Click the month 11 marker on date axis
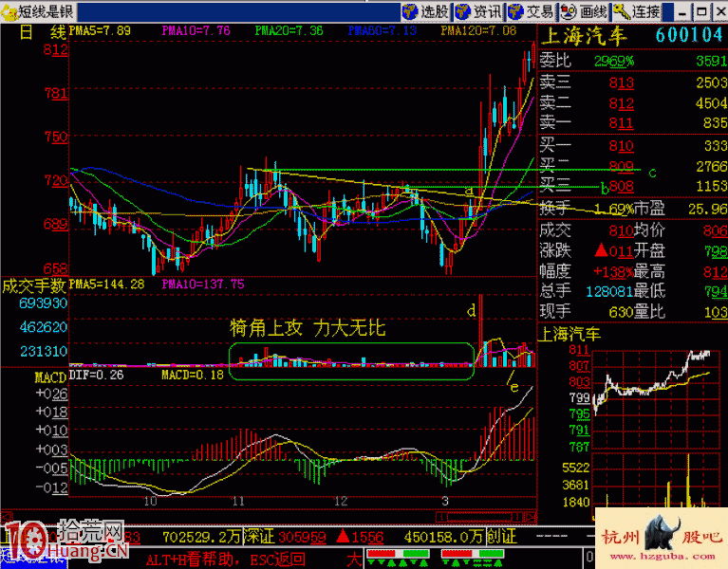The width and height of the screenshot is (728, 569). (x=238, y=502)
